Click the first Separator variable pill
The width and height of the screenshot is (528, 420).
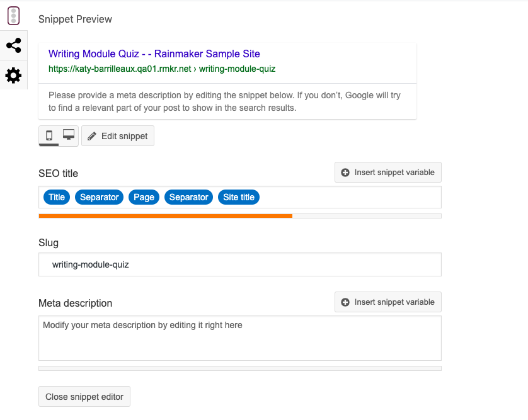pyautogui.click(x=99, y=196)
